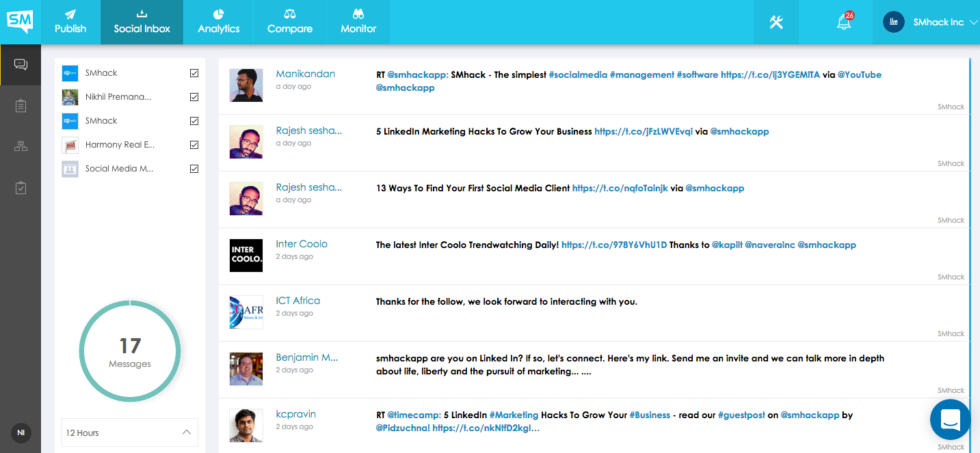
Task: Click the Nikhil Premana... account name
Action: pyautogui.click(x=118, y=97)
